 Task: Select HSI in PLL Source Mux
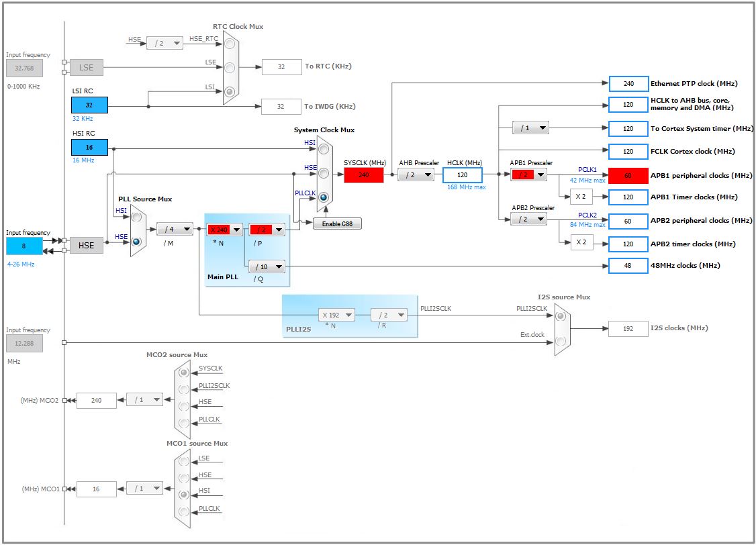pos(137,217)
